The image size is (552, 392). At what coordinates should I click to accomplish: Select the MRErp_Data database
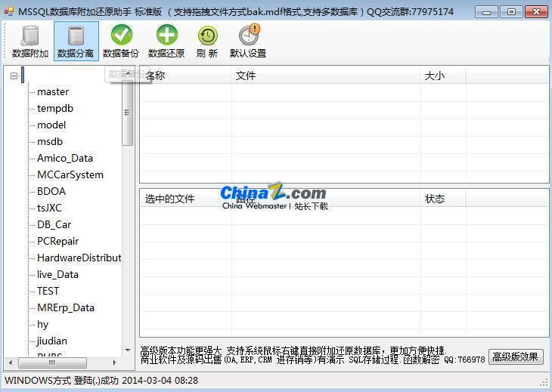pos(66,307)
